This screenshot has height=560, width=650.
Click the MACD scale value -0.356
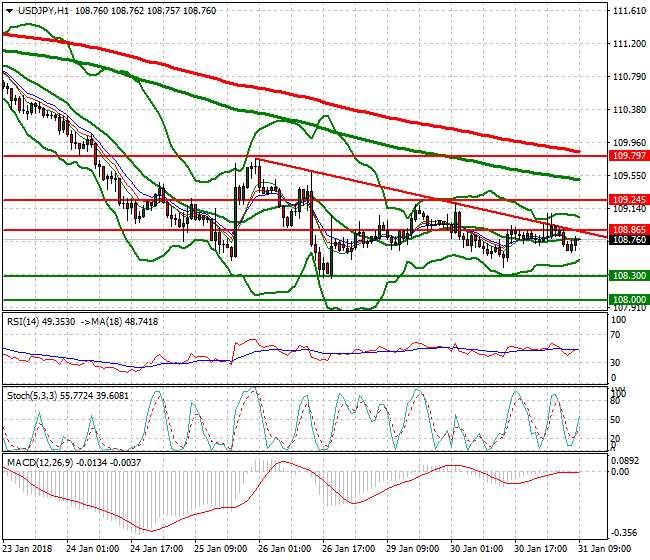[x=626, y=533]
